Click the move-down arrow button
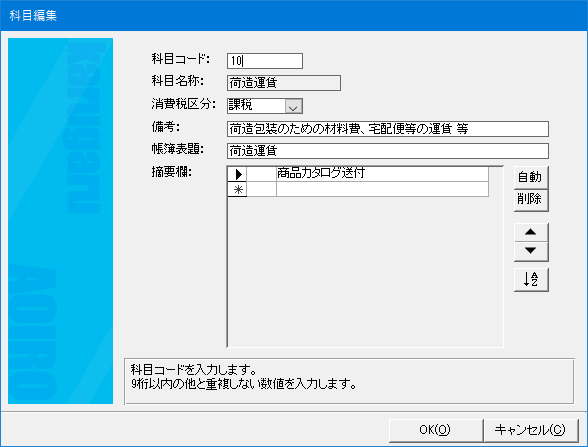 (531, 251)
